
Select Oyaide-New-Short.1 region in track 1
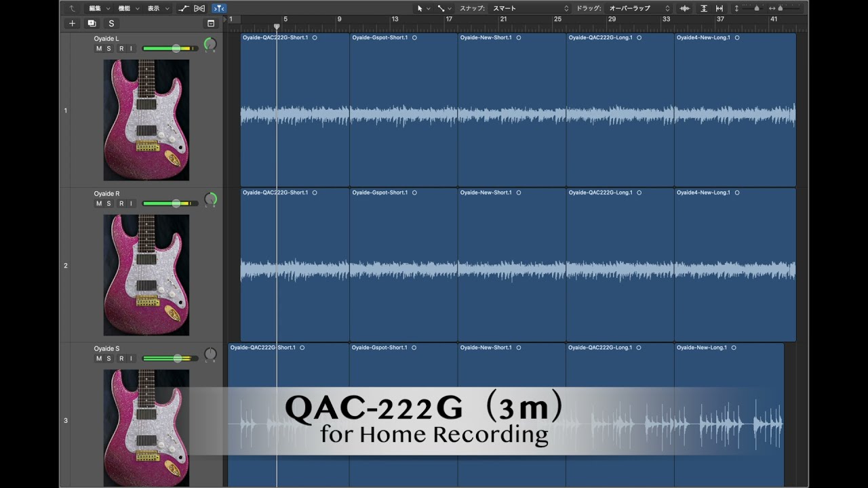pyautogui.click(x=512, y=110)
